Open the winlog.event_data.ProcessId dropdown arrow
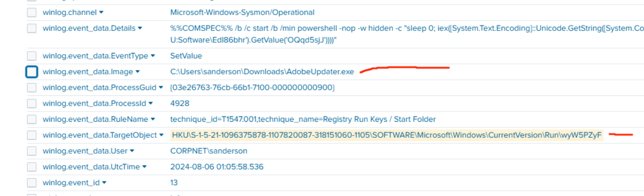The width and height of the screenshot is (644, 196). pyautogui.click(x=151, y=104)
